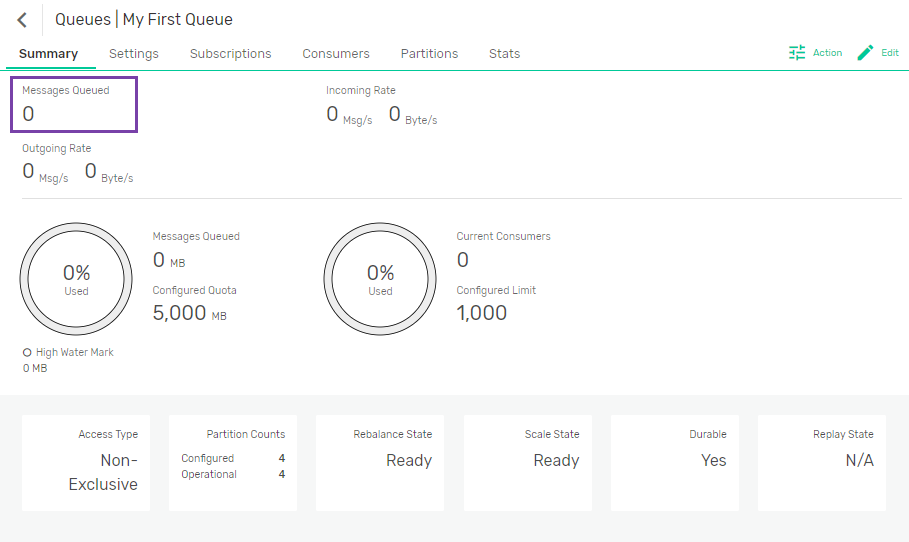Viewport: 909px width, 542px height.
Task: Click the Replay State card
Action: pyautogui.click(x=821, y=463)
